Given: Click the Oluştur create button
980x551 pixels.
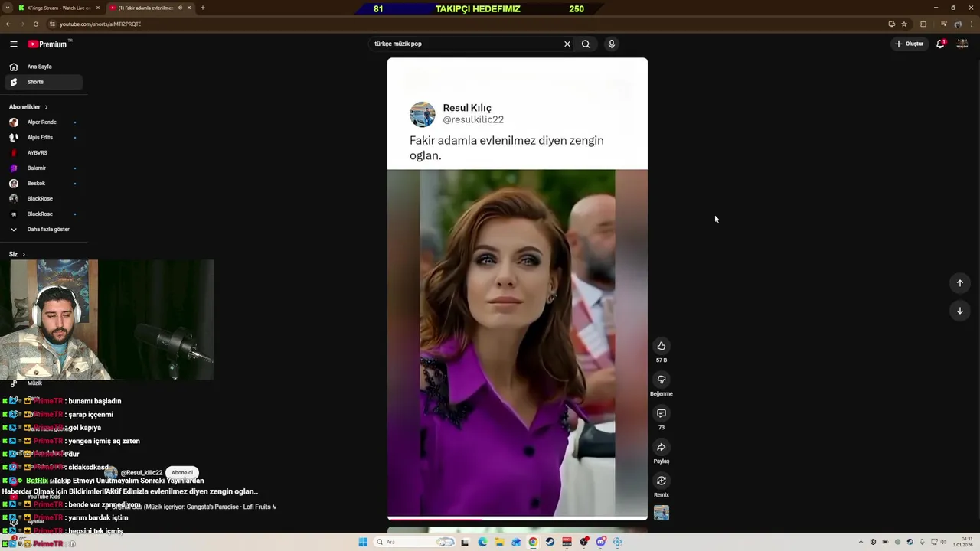Looking at the screenshot, I should coord(910,44).
